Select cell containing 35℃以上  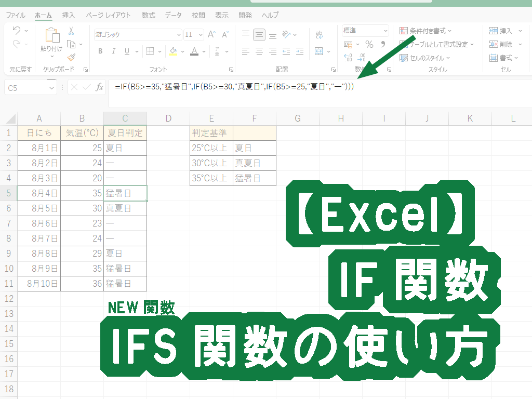(211, 178)
